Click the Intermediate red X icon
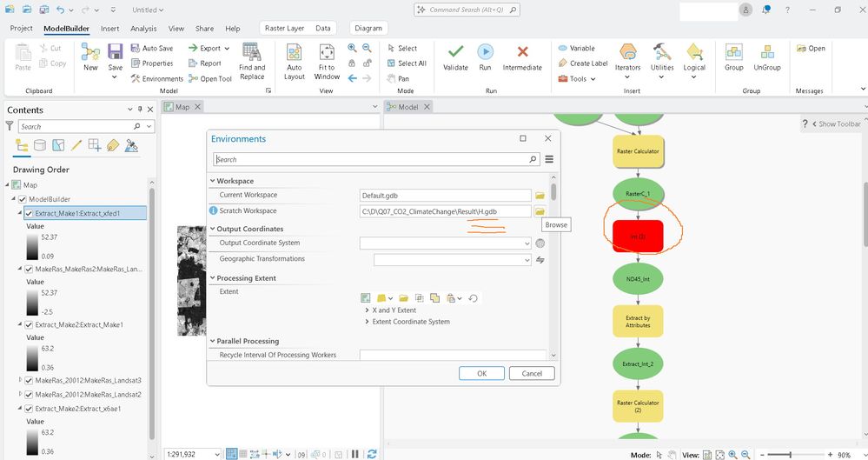The image size is (868, 460). (x=522, y=51)
